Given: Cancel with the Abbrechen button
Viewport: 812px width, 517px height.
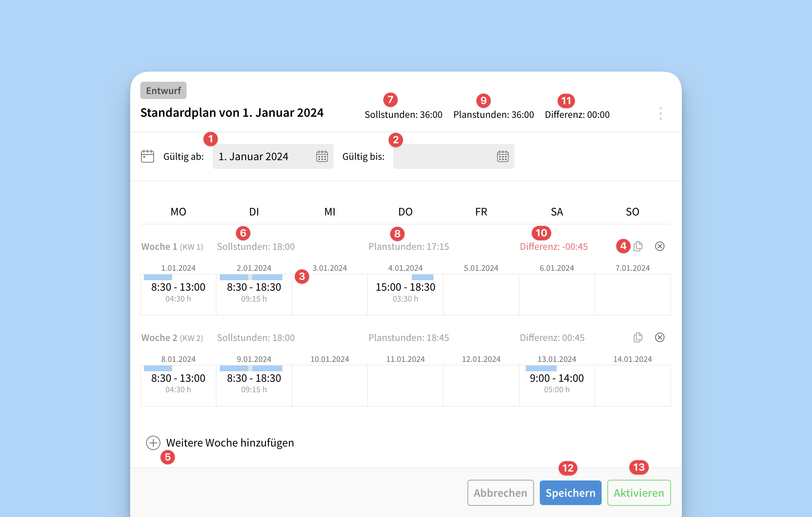Looking at the screenshot, I should (x=500, y=493).
